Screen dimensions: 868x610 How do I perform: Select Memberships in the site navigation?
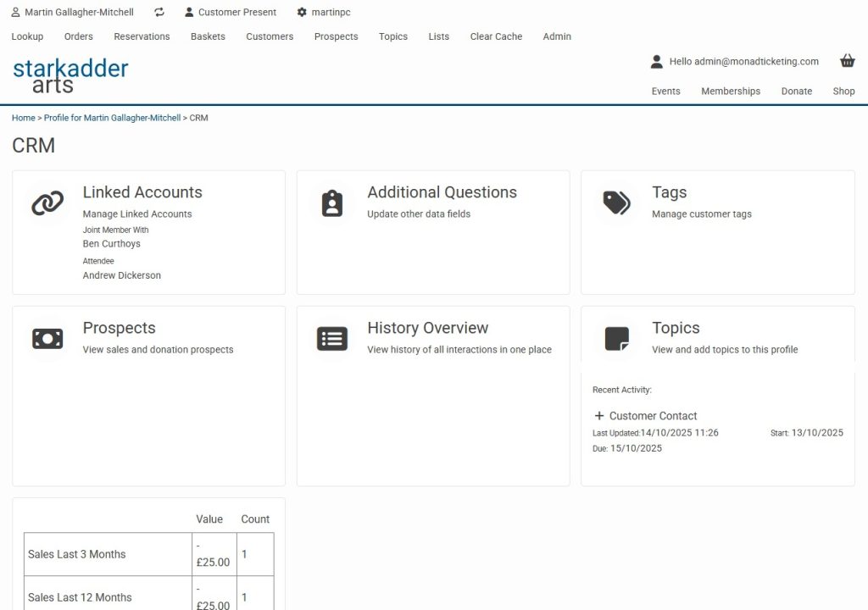click(x=730, y=91)
